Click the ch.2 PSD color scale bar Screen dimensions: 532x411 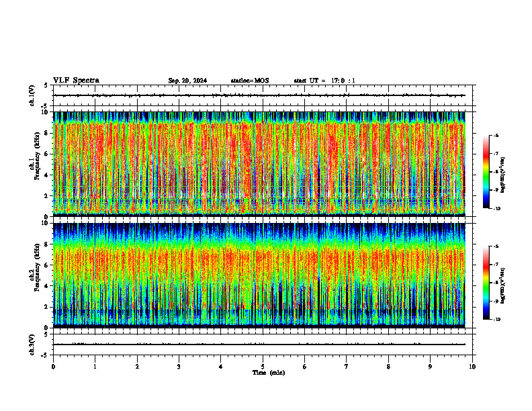pos(486,283)
